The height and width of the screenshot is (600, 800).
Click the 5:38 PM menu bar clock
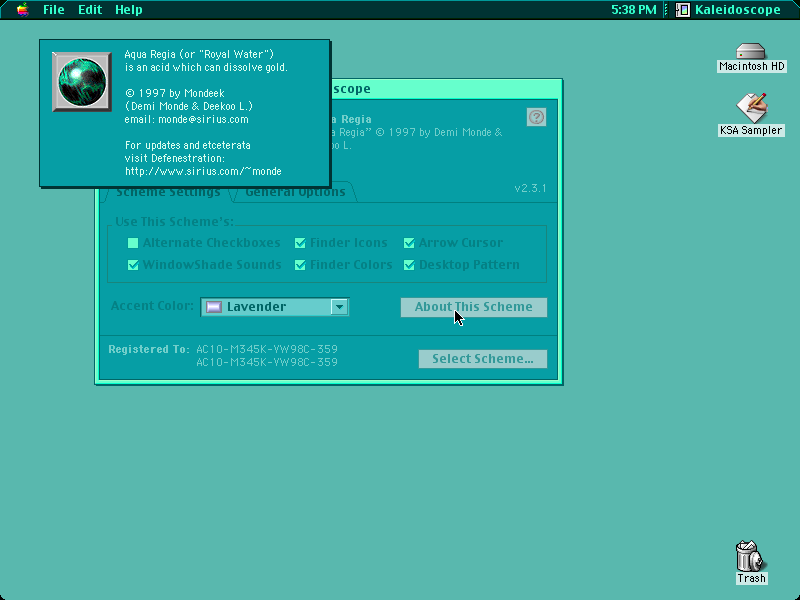[x=634, y=10]
